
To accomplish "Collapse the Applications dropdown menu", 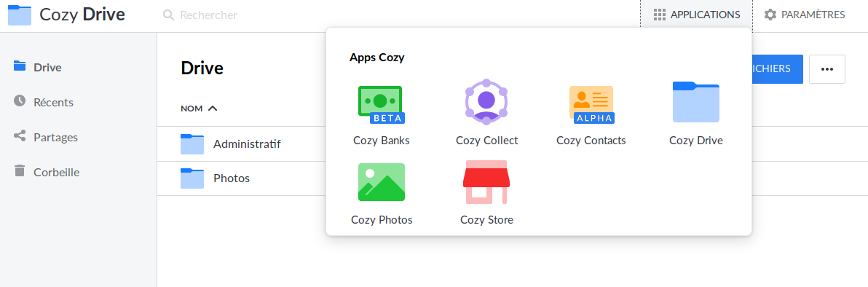I will [696, 15].
